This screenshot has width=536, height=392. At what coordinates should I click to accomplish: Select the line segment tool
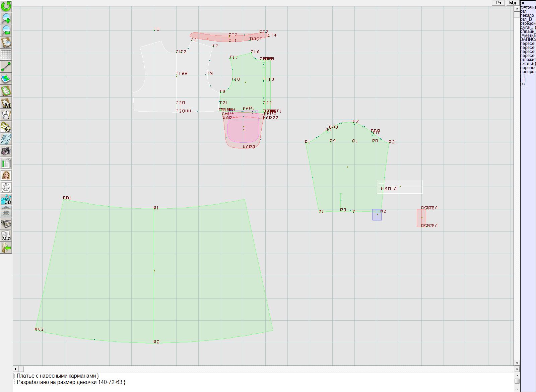[x=6, y=67]
